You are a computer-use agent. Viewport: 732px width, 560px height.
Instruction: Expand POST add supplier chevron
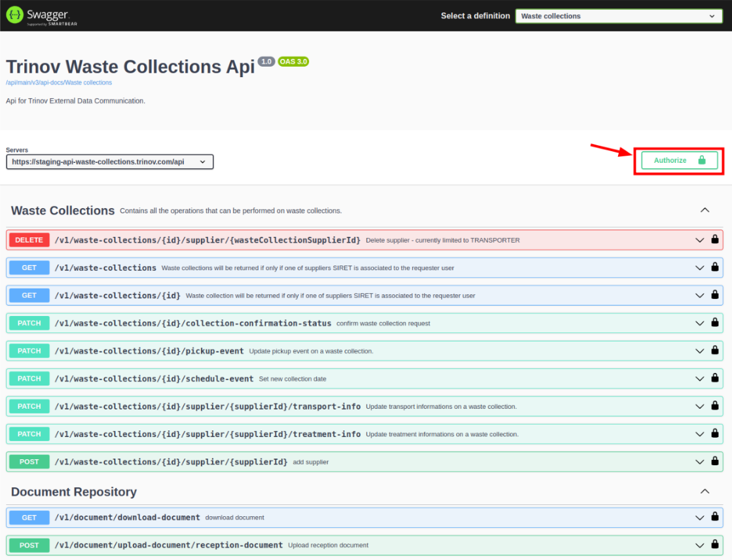coord(699,462)
